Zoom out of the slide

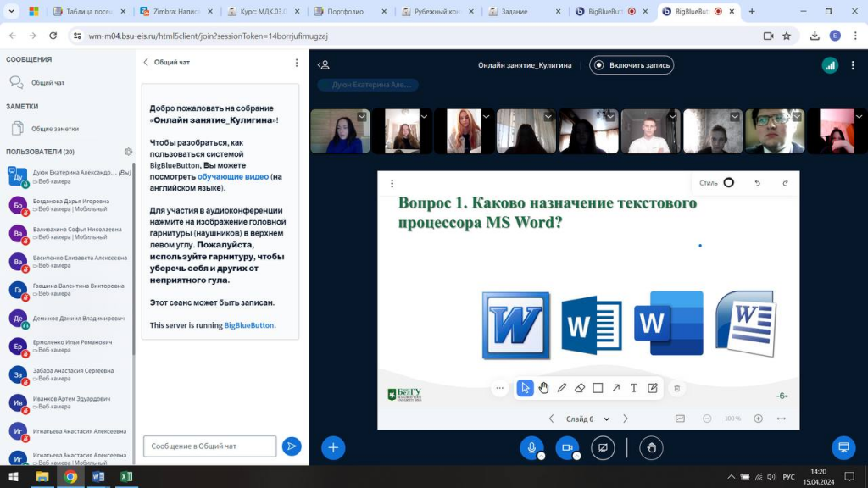click(707, 419)
